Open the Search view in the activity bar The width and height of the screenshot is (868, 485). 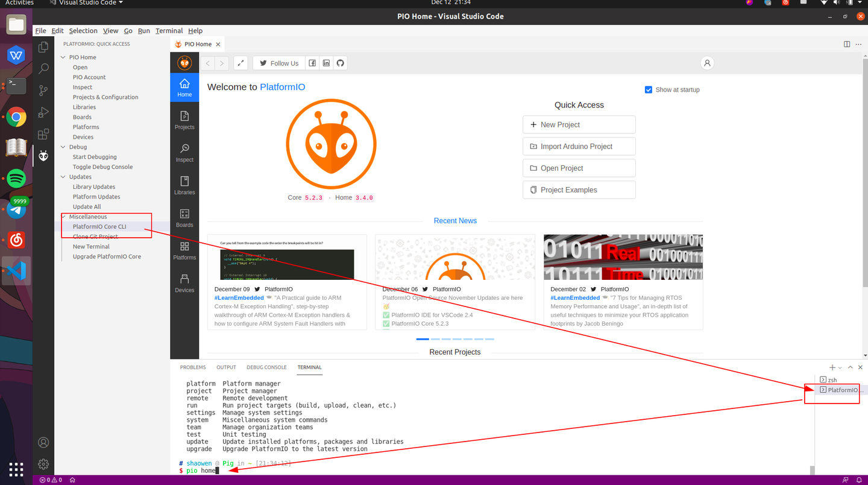pos(43,69)
